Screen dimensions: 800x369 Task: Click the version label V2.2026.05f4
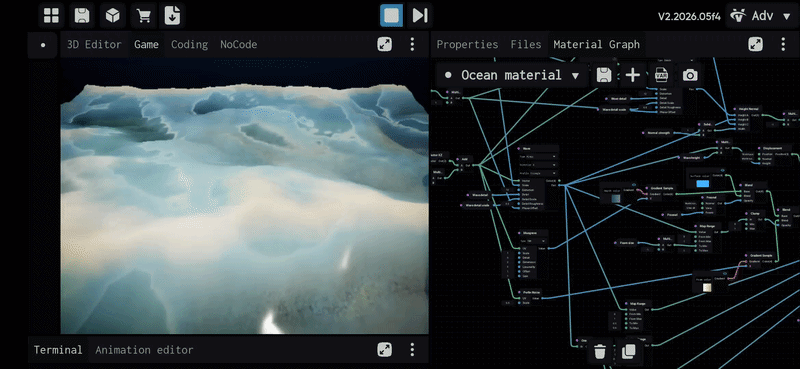coord(689,16)
